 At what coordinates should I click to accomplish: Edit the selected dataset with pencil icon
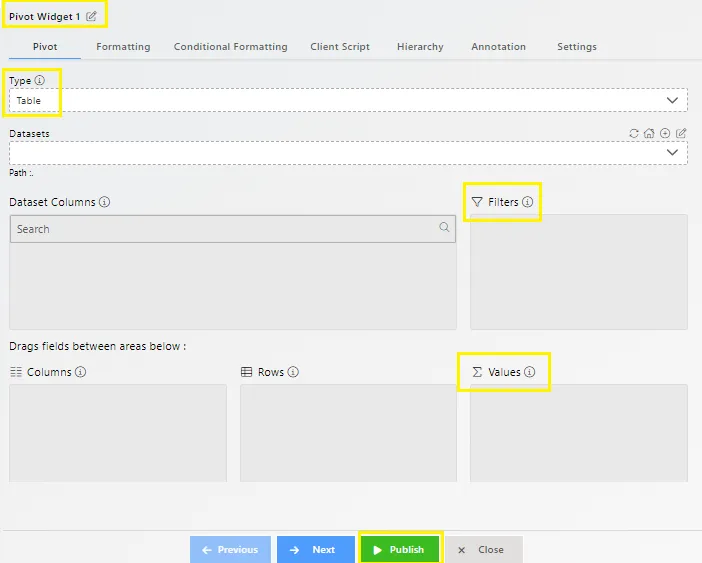[x=681, y=133]
